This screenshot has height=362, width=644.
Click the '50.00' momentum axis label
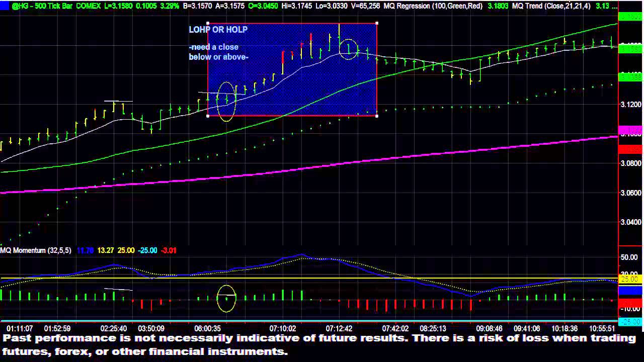coord(630,257)
